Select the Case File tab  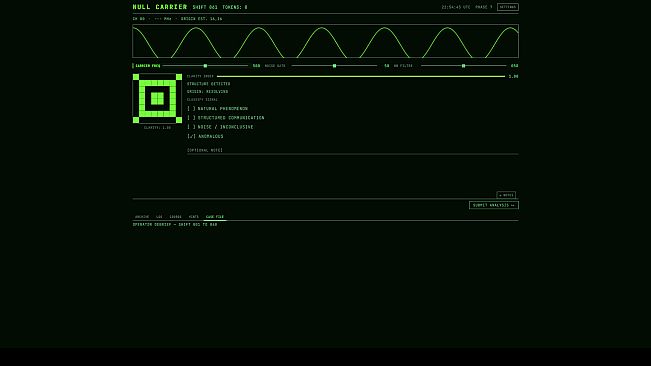pyautogui.click(x=215, y=217)
